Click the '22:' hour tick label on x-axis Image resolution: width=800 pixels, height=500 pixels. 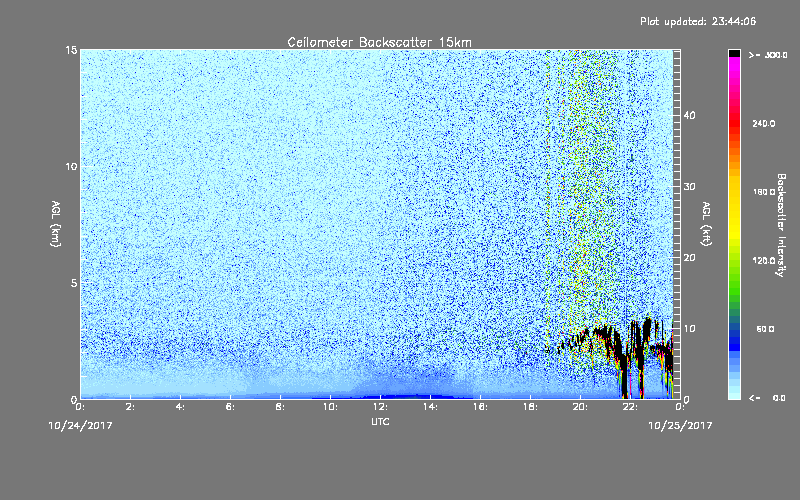coord(631,407)
